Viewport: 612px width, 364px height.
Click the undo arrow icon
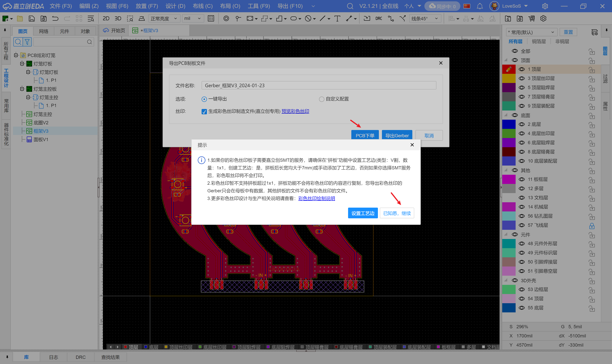click(55, 18)
